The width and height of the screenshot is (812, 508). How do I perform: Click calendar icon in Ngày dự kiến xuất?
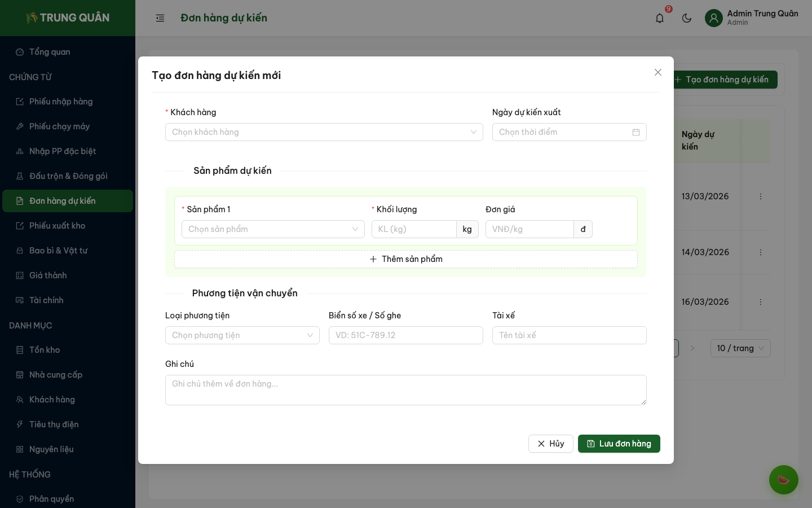tap(636, 132)
